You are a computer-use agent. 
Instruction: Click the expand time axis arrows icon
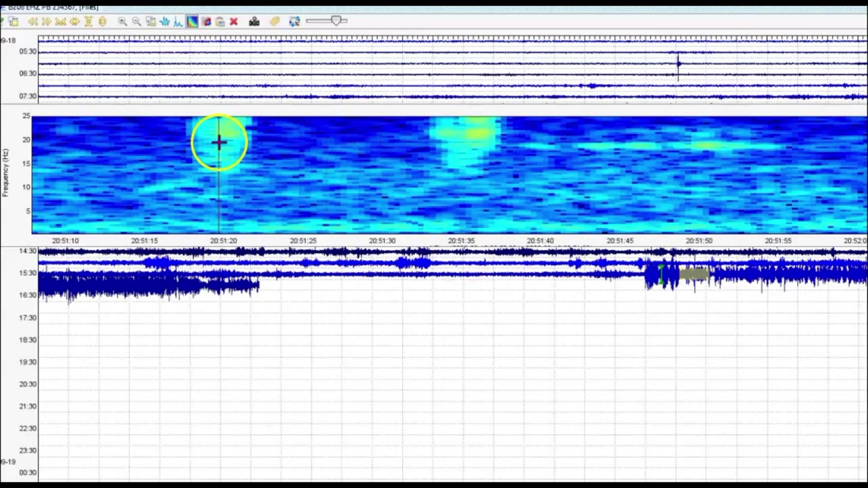coord(75,22)
